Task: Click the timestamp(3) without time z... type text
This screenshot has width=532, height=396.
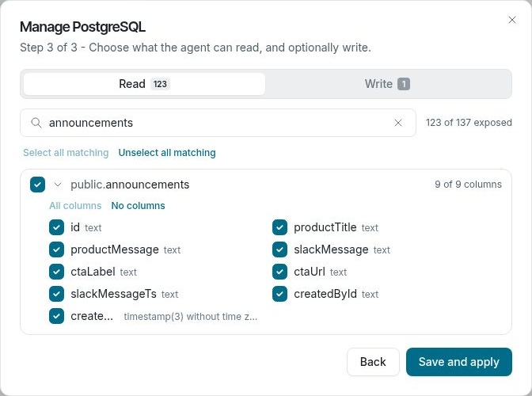Action: click(x=191, y=317)
